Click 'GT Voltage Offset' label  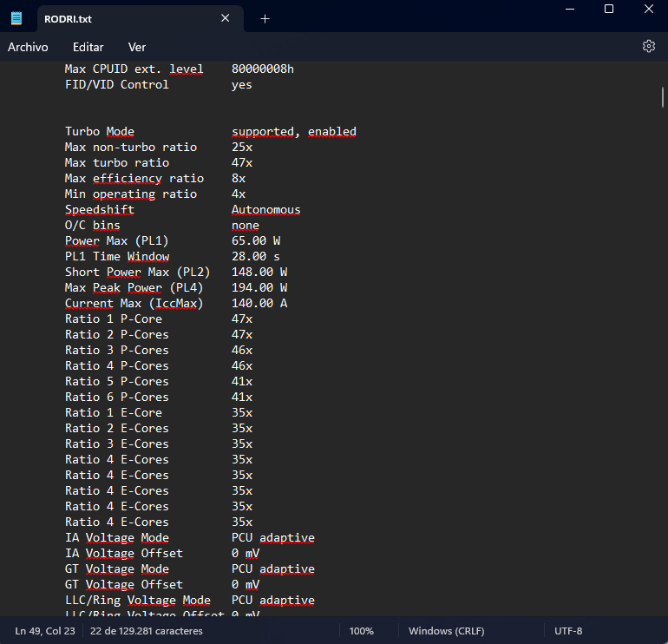tap(123, 585)
